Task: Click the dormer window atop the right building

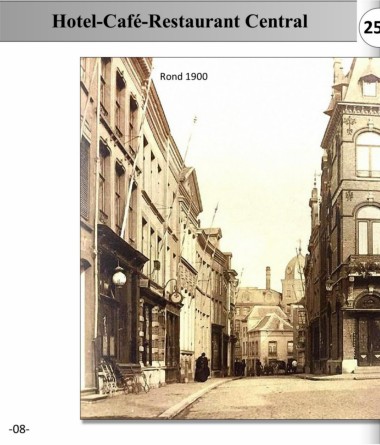Action: click(369, 86)
